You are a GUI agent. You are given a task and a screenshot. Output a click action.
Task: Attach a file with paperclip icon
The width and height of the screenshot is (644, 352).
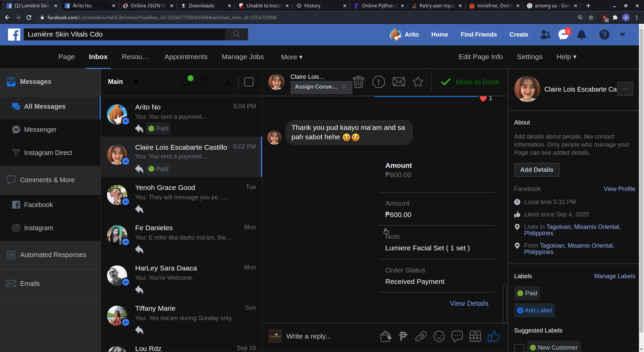click(421, 336)
